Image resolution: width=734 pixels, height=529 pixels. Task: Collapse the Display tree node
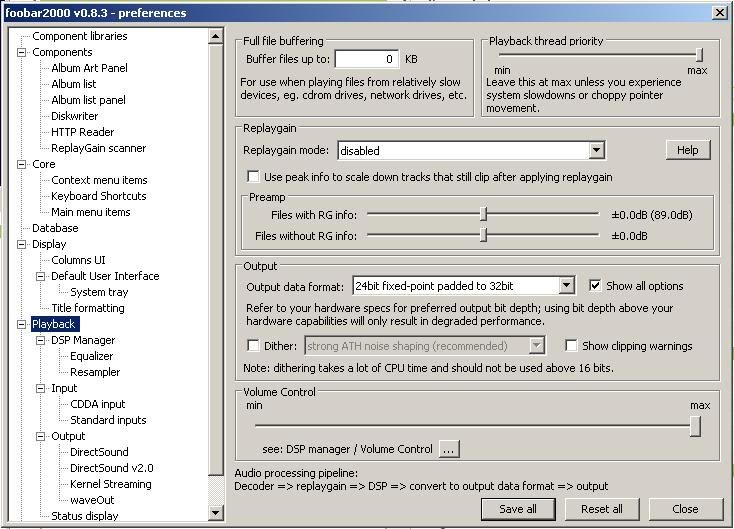pos(22,244)
